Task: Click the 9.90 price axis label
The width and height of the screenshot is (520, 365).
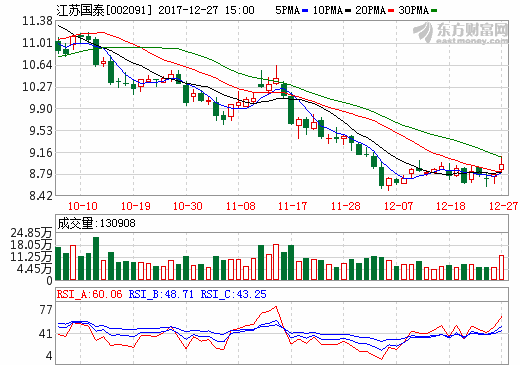Action: (x=41, y=109)
